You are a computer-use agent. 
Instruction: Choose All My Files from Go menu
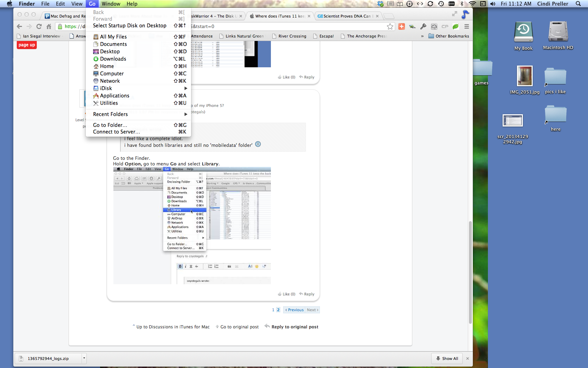tap(138, 37)
